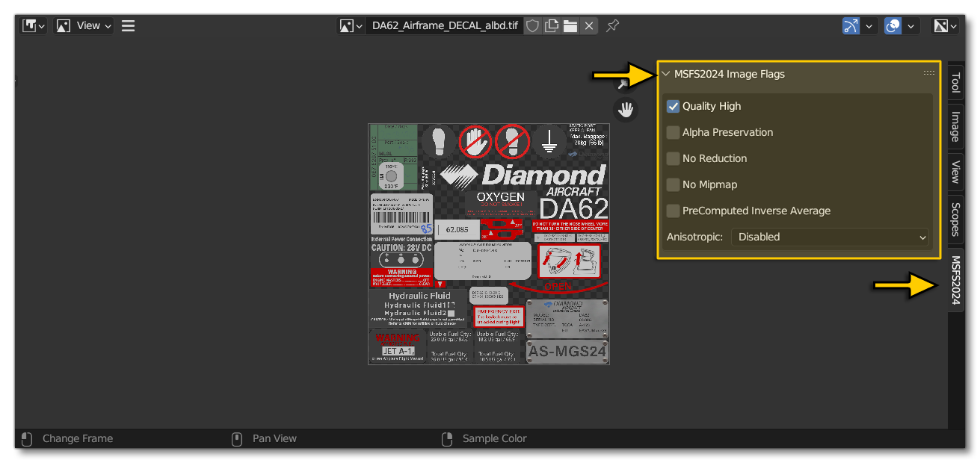Click the hand pan gizmo in the viewport

(x=625, y=109)
